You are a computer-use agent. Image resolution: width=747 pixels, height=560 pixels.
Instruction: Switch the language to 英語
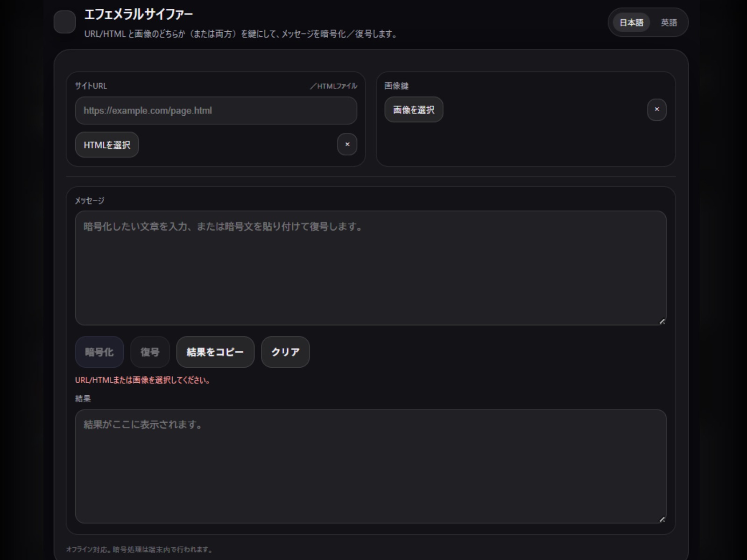(x=669, y=22)
